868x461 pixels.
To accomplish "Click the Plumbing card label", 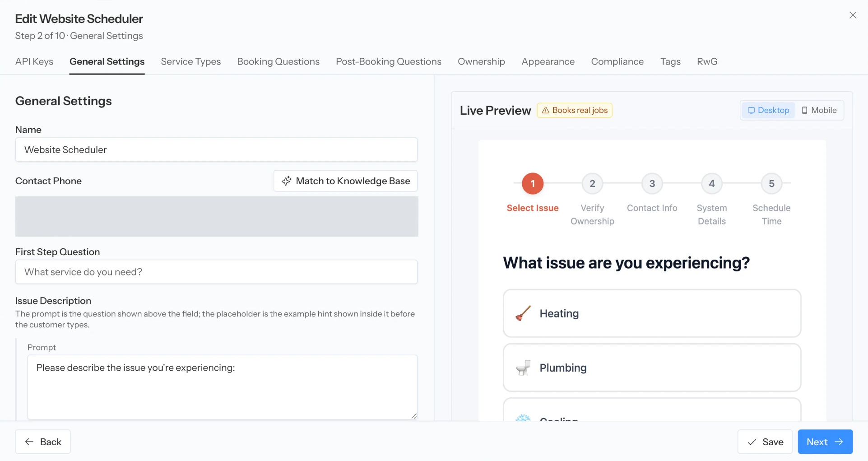I will tap(563, 368).
